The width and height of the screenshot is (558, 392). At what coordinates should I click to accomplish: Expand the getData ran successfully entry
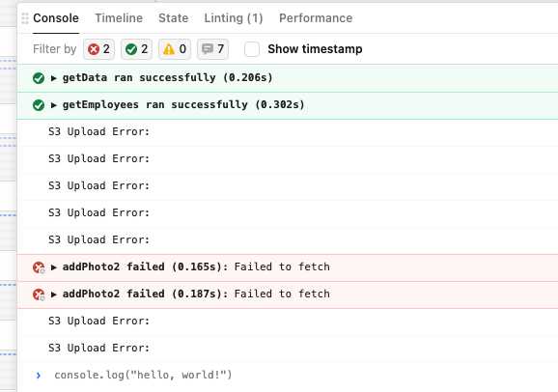point(54,78)
